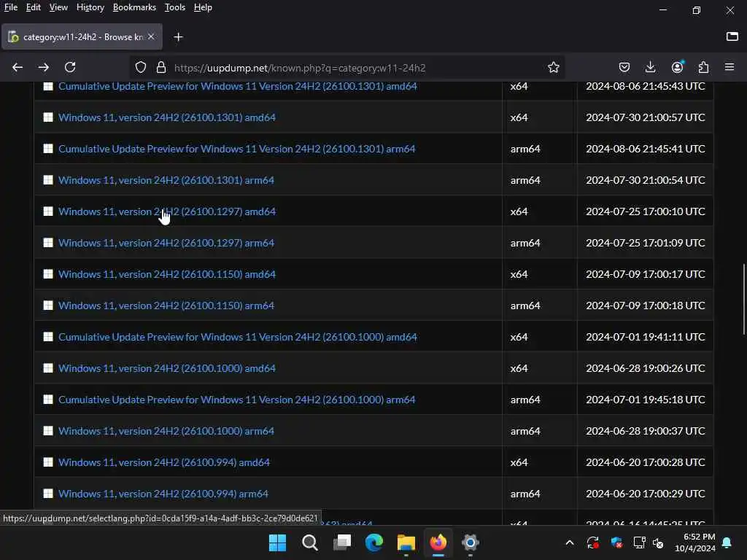
Task: Open Windows Security tray icon
Action: [616, 542]
